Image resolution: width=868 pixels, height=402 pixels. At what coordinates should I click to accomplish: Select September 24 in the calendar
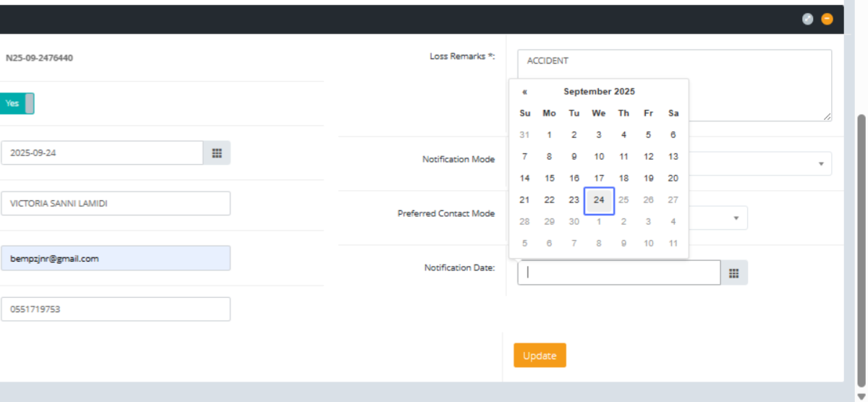coord(599,200)
